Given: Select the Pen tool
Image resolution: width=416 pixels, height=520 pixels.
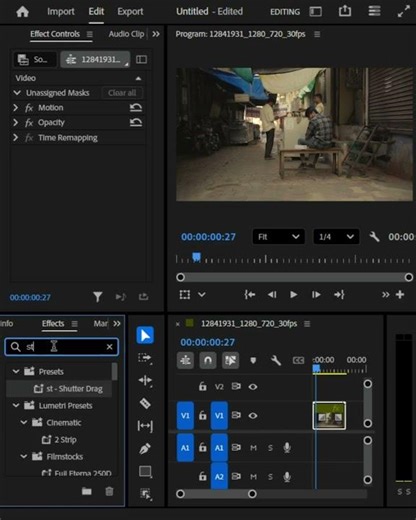Looking at the screenshot, I should pyautogui.click(x=145, y=449).
